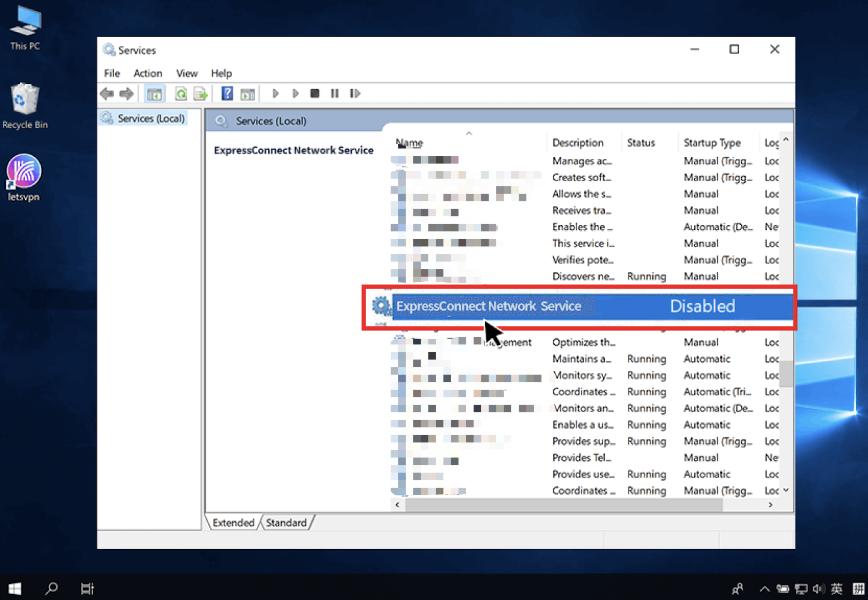
Task: Toggle the Show/Hide Console Tree toolbar icon
Action: click(x=154, y=93)
